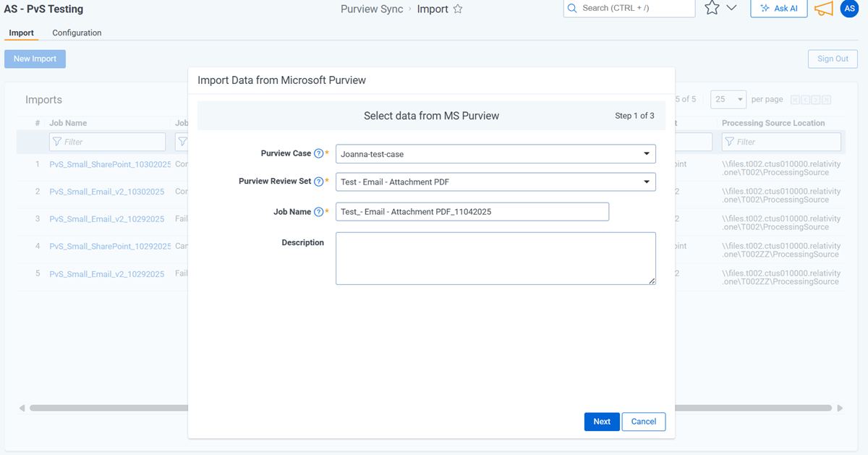Open the AS user avatar menu
The height and width of the screenshot is (455, 868).
click(848, 9)
